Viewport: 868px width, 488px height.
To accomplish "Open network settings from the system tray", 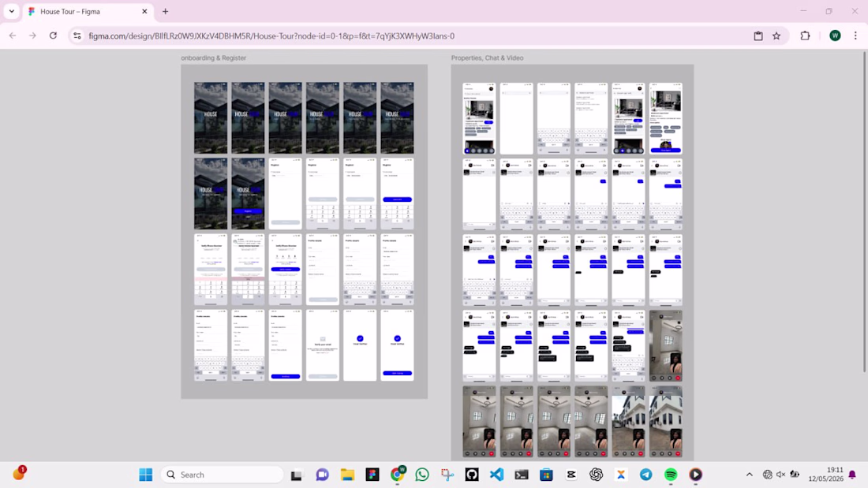I will coord(767,475).
